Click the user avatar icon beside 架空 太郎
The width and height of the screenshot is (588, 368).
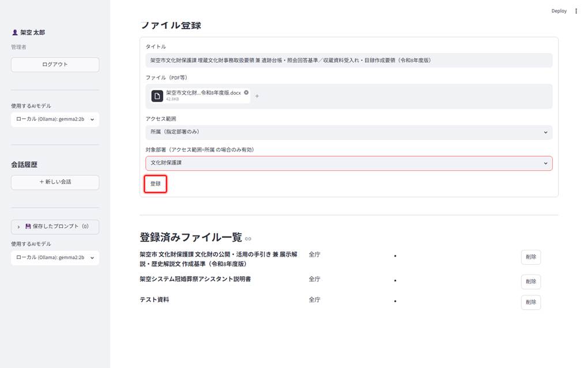click(x=14, y=33)
